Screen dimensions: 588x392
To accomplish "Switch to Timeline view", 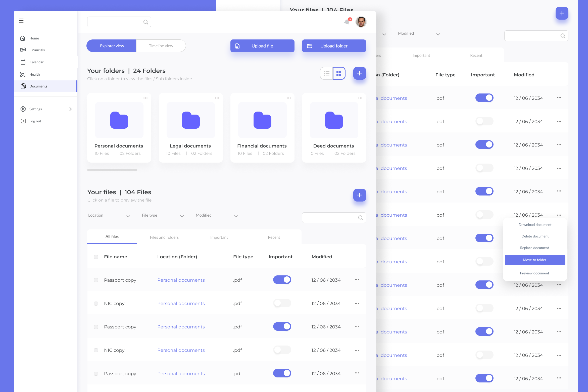I will pos(161,46).
